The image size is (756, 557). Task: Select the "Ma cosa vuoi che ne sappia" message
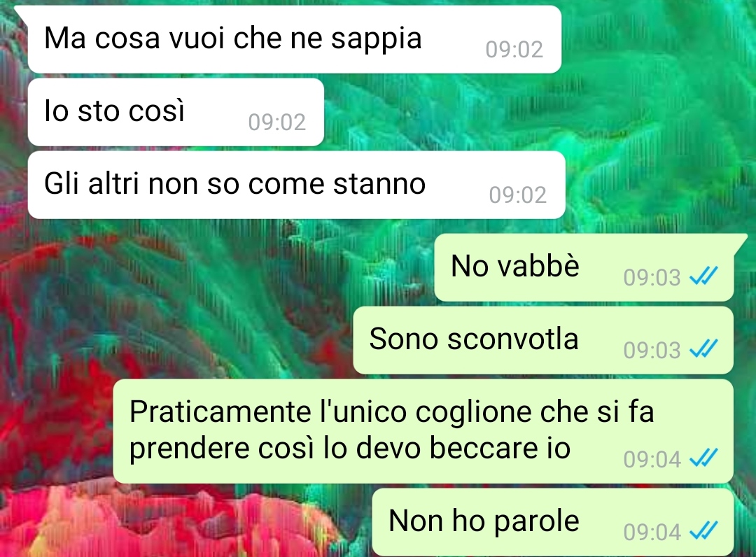pos(295,39)
